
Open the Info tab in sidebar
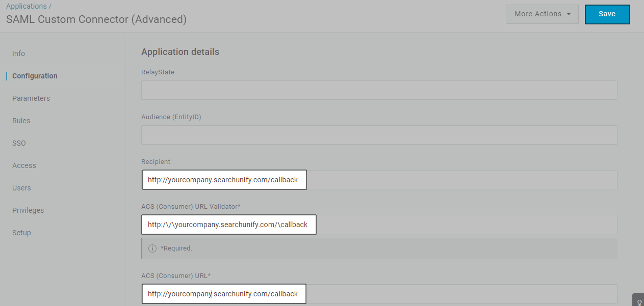(x=19, y=53)
